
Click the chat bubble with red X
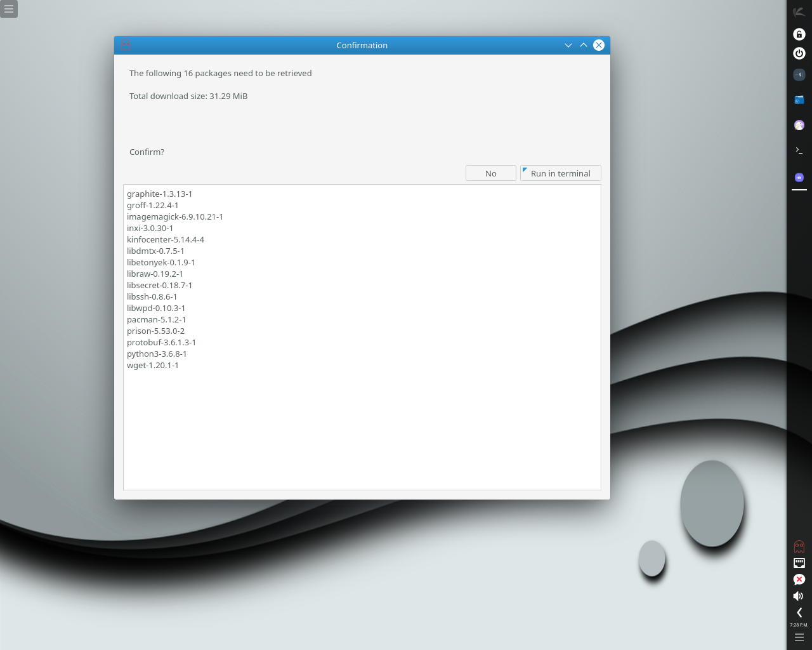[799, 580]
